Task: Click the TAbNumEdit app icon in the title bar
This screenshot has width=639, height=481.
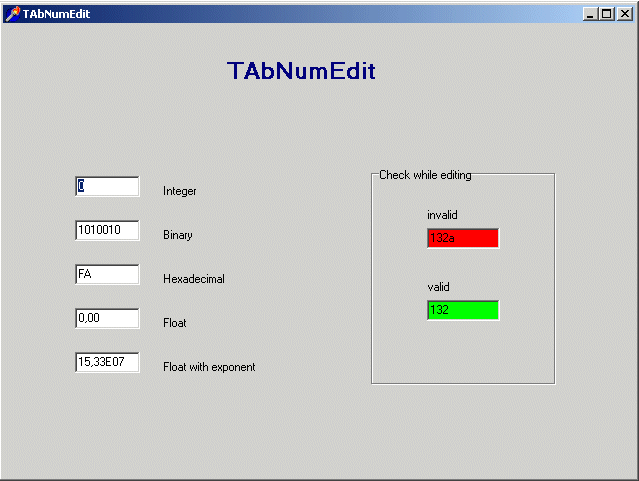Action: [12, 14]
